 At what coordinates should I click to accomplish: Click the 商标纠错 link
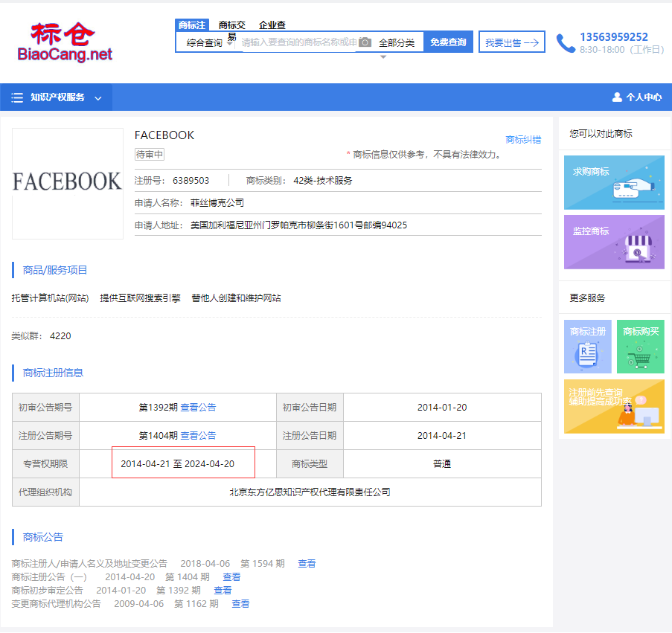click(x=523, y=140)
